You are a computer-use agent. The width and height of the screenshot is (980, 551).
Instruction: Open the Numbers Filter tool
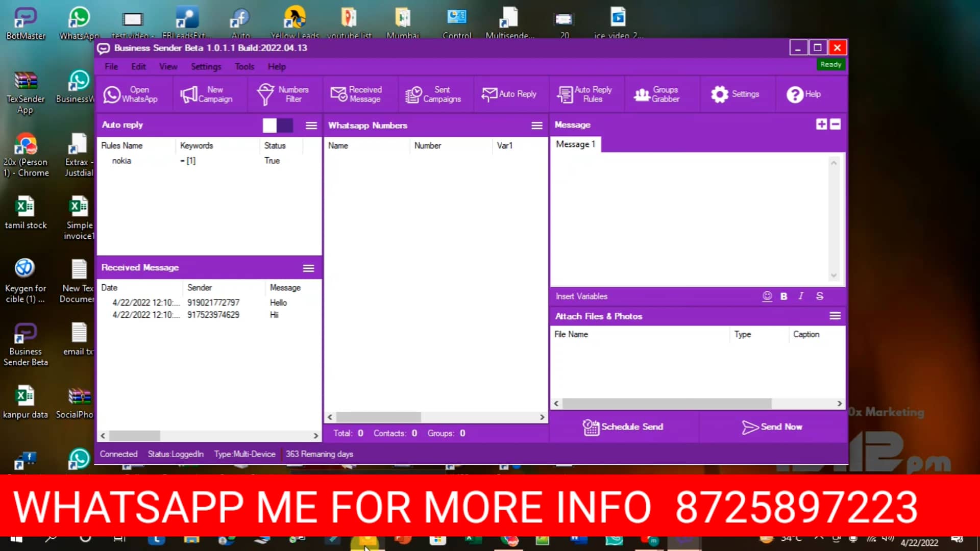pos(283,94)
